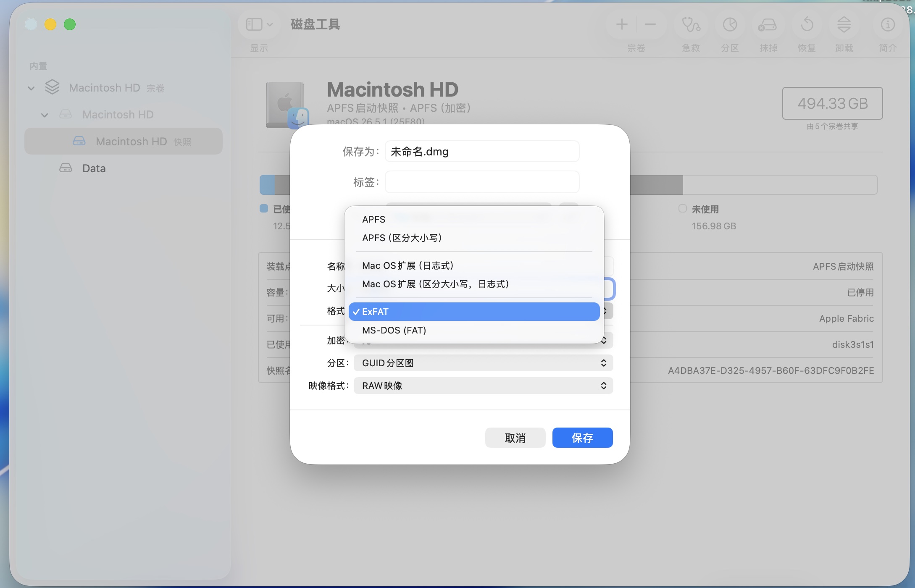This screenshot has height=588, width=915.
Task: Click the Data volume drive icon
Action: click(x=66, y=168)
